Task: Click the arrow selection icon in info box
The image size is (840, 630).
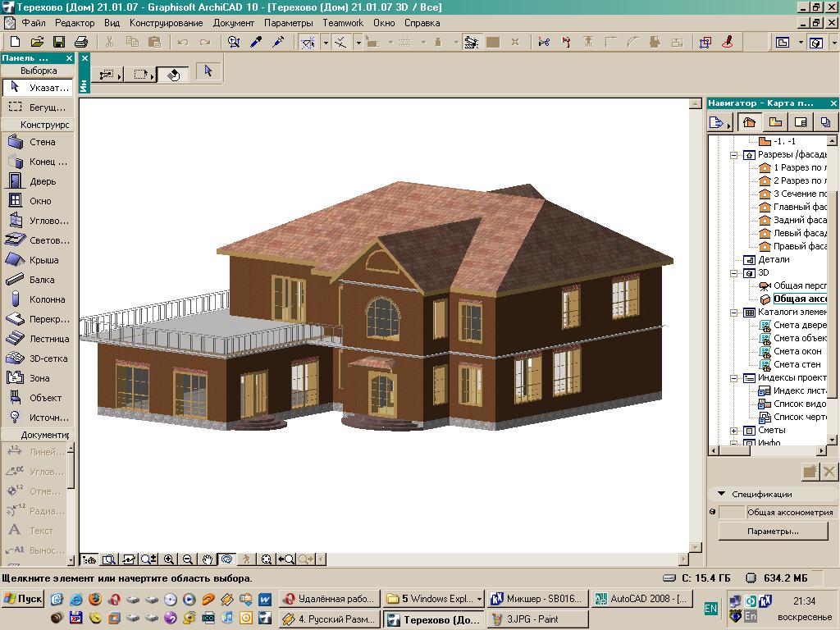Action: (208, 71)
